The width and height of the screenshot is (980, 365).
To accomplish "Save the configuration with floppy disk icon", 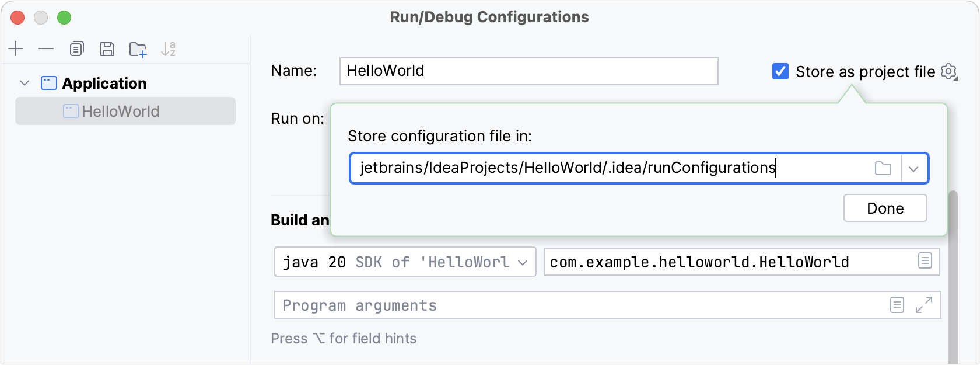I will pyautogui.click(x=107, y=49).
